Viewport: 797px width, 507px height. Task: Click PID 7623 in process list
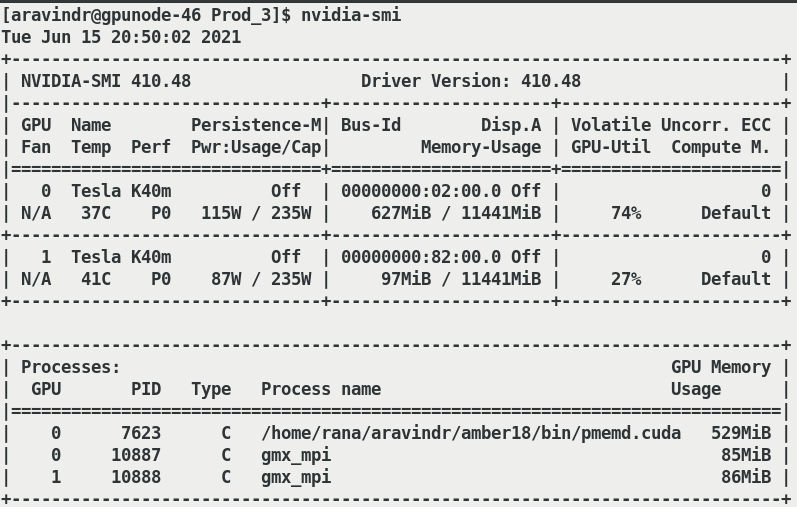point(140,433)
